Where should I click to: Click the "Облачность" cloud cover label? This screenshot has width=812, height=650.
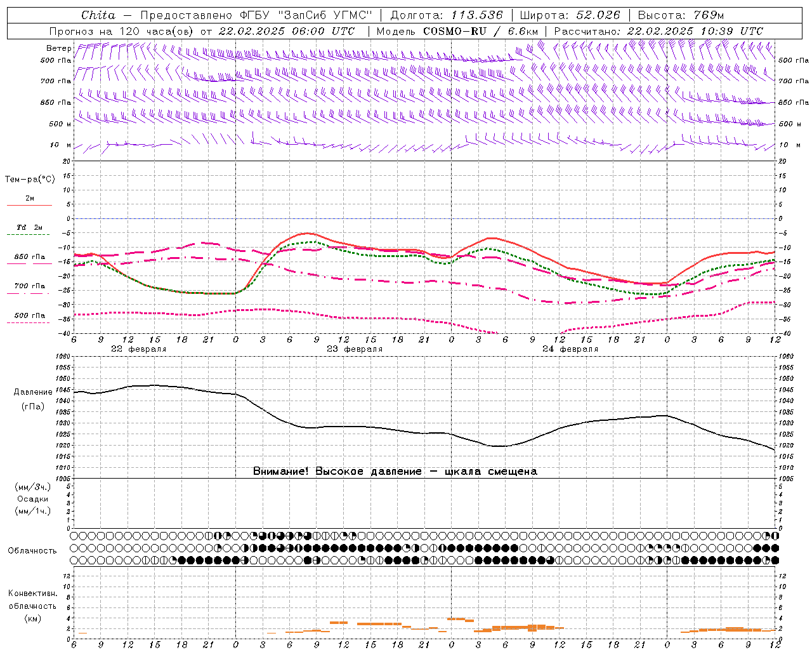[32, 550]
